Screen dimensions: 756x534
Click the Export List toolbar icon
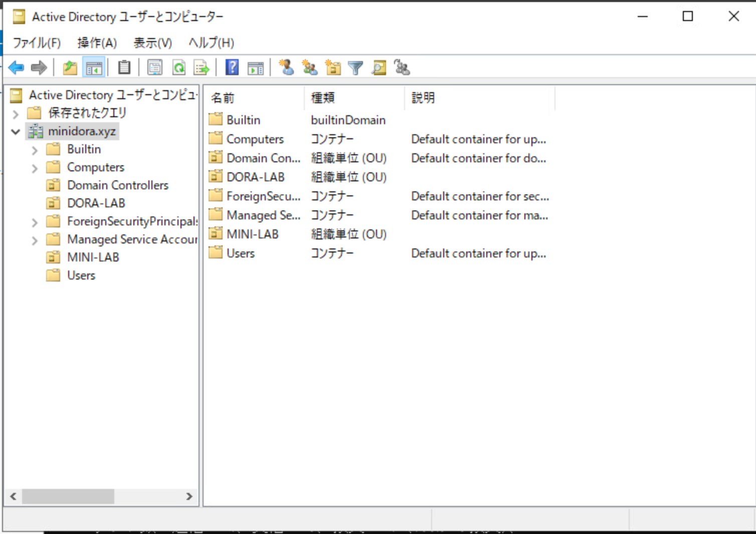tap(201, 67)
